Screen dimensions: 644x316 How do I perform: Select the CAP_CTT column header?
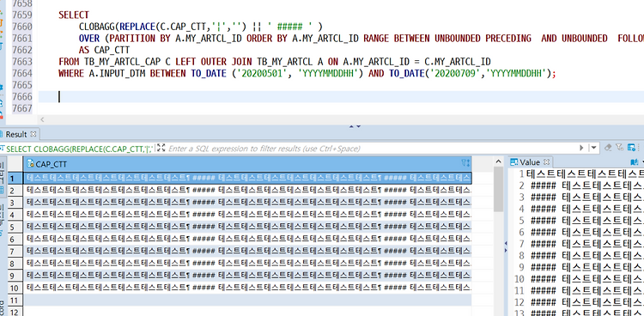click(x=247, y=163)
